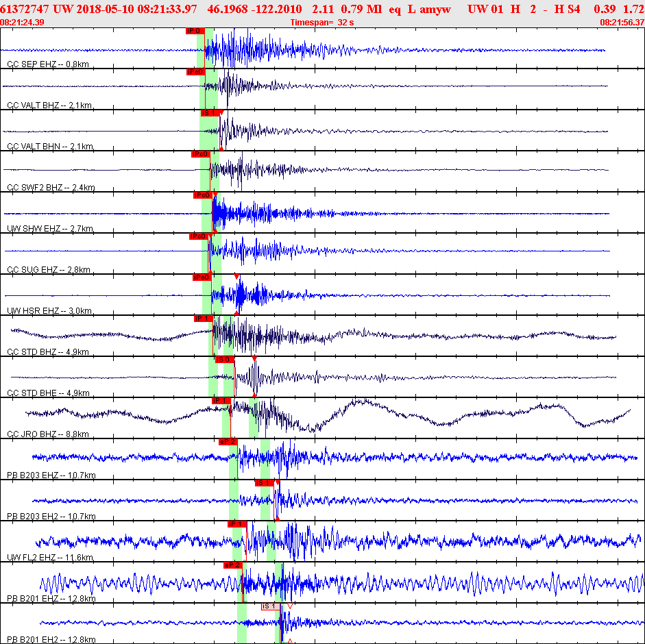This screenshot has height=644, width=645.
Task: Click the eP 2 pick flag on B203 EHZ
Action: (228, 442)
